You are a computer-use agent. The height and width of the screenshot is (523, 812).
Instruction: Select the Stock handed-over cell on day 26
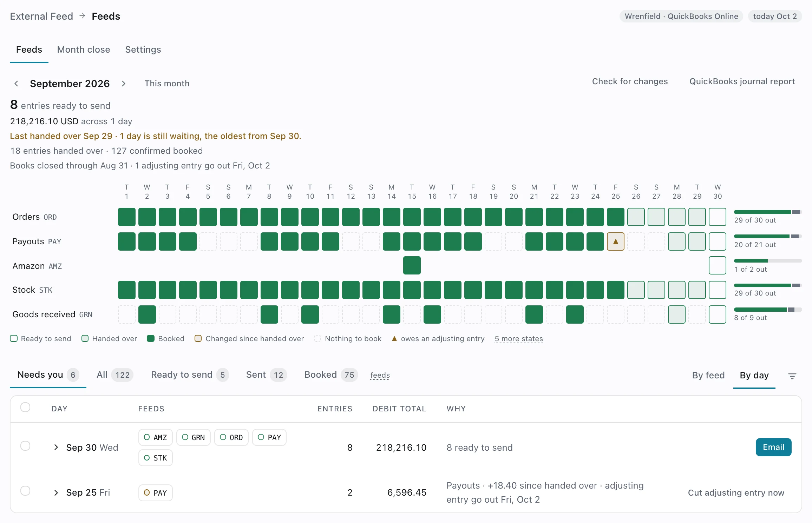click(636, 290)
